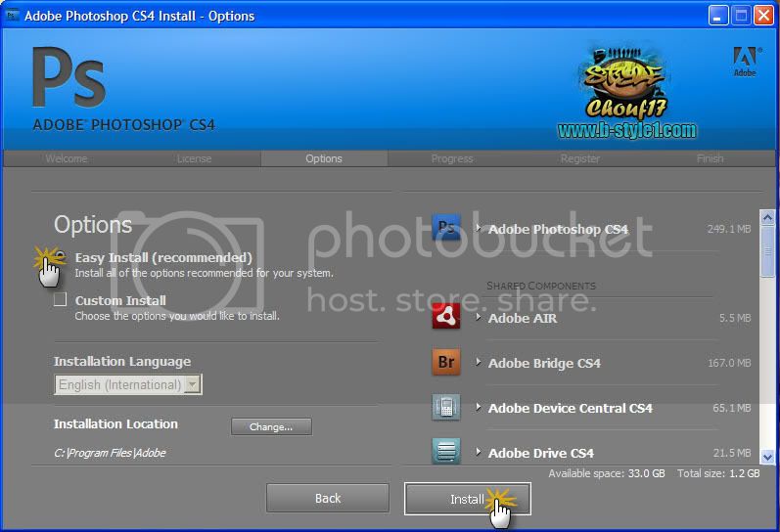Click the large Ps logo in banner

click(x=69, y=77)
